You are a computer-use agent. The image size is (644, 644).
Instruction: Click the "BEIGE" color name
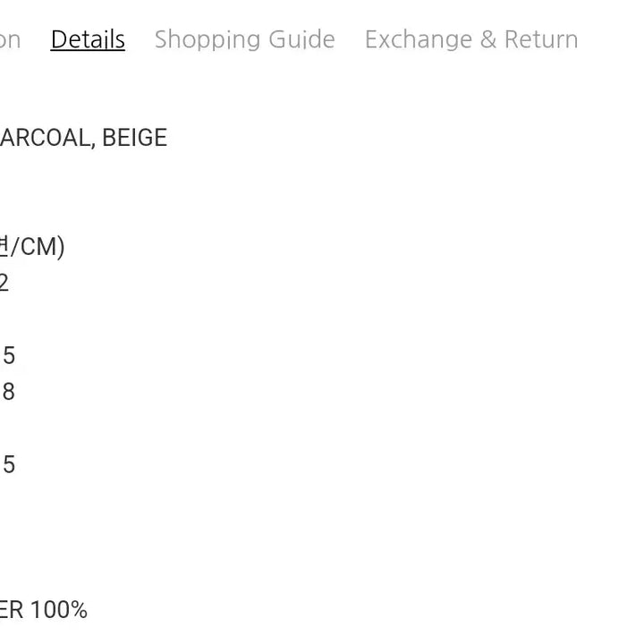pos(134,138)
